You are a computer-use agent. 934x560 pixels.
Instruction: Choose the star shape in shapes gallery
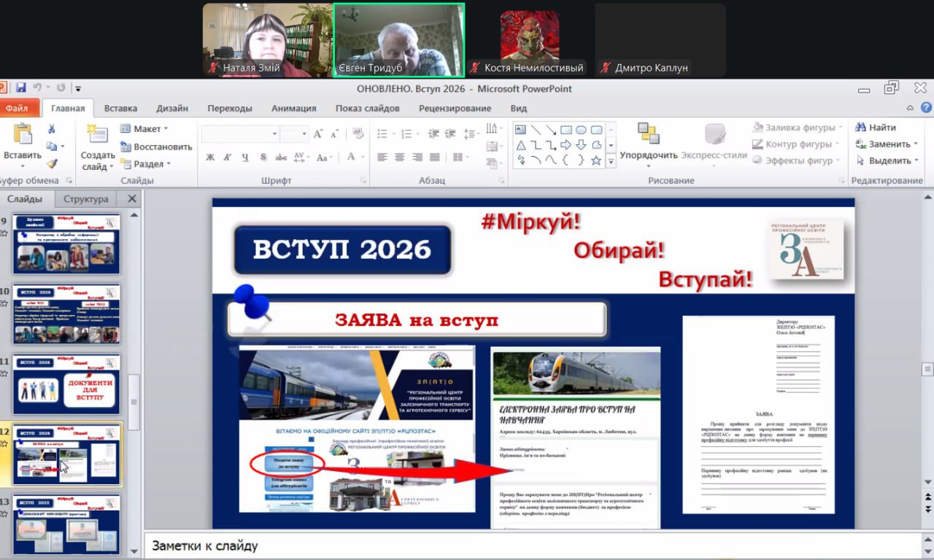(596, 160)
